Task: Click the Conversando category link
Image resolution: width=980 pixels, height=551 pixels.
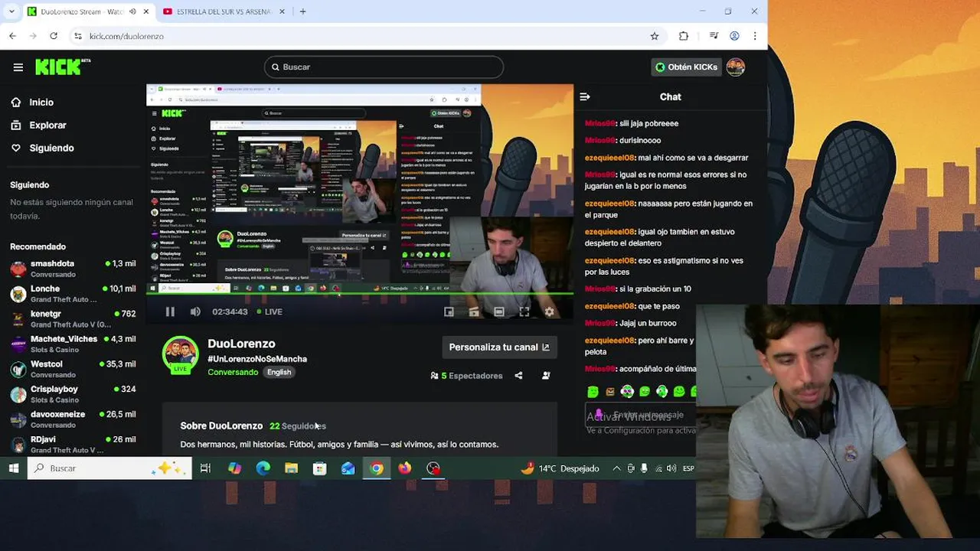Action: point(233,372)
